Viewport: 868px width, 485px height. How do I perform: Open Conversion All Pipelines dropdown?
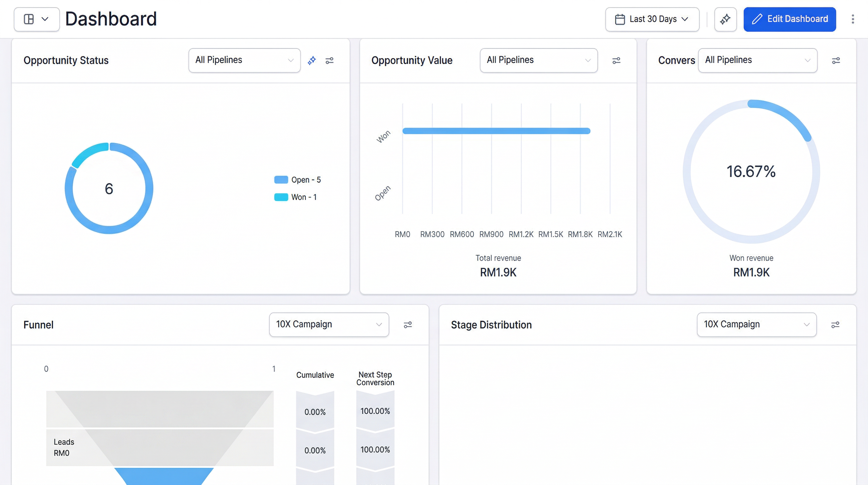click(758, 60)
